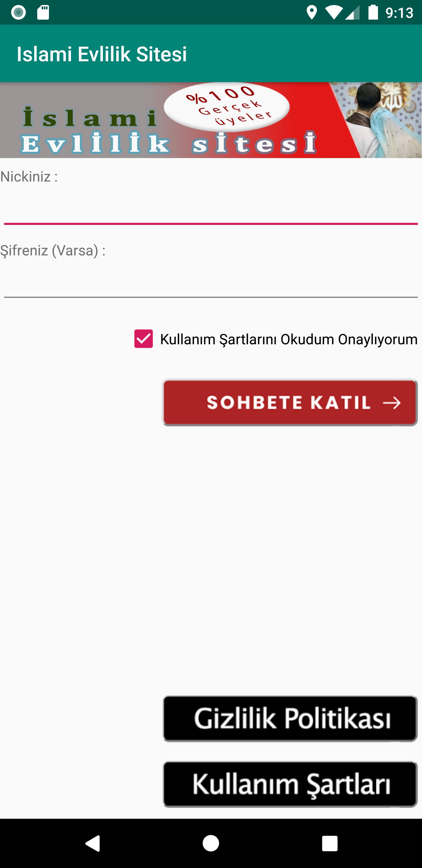Tap the 9:13 clock in status bar
Viewport: 422px width, 868px height.
tap(399, 13)
